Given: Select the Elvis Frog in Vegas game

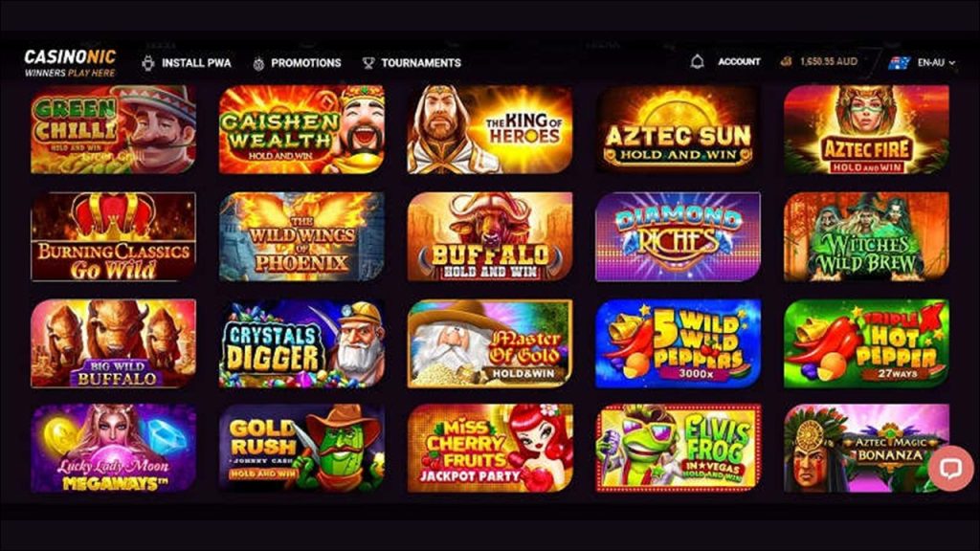Looking at the screenshot, I should (x=678, y=448).
